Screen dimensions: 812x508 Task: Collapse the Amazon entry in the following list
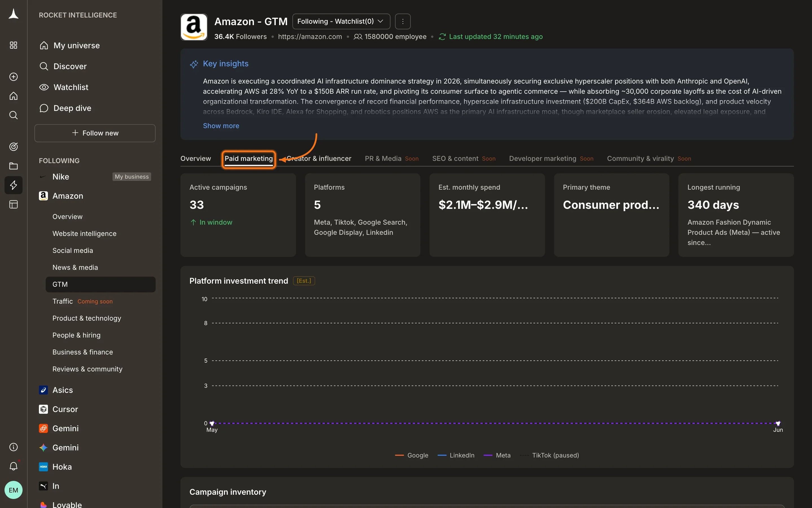67,196
